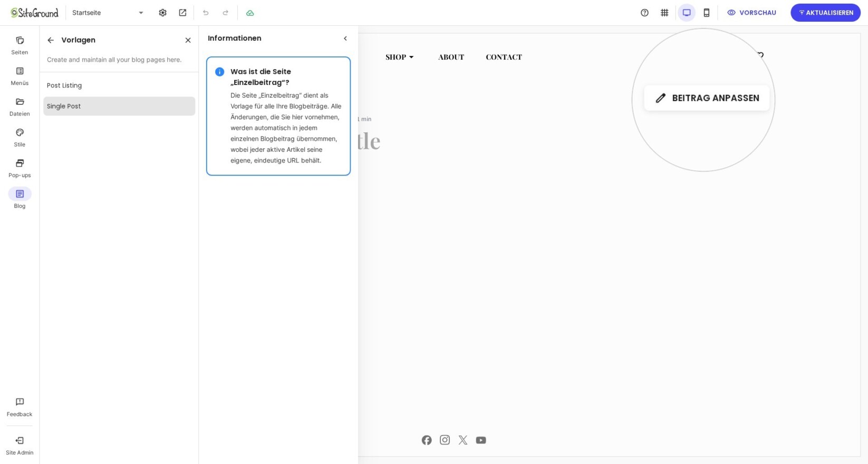
Task: Click the blue info icon
Action: (x=219, y=72)
